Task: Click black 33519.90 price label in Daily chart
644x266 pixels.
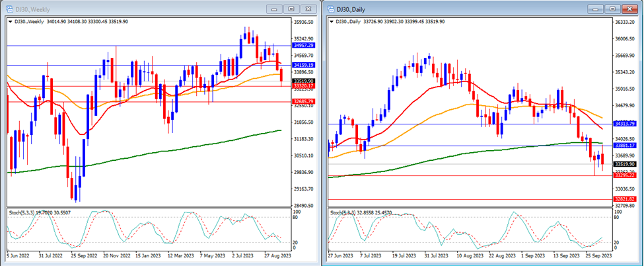Action: pyautogui.click(x=624, y=164)
